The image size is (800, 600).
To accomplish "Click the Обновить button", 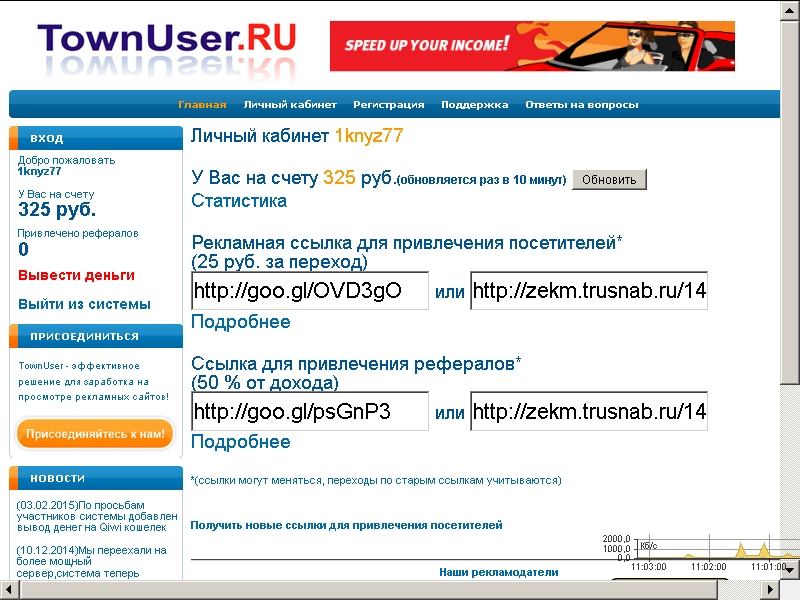I will coord(609,180).
